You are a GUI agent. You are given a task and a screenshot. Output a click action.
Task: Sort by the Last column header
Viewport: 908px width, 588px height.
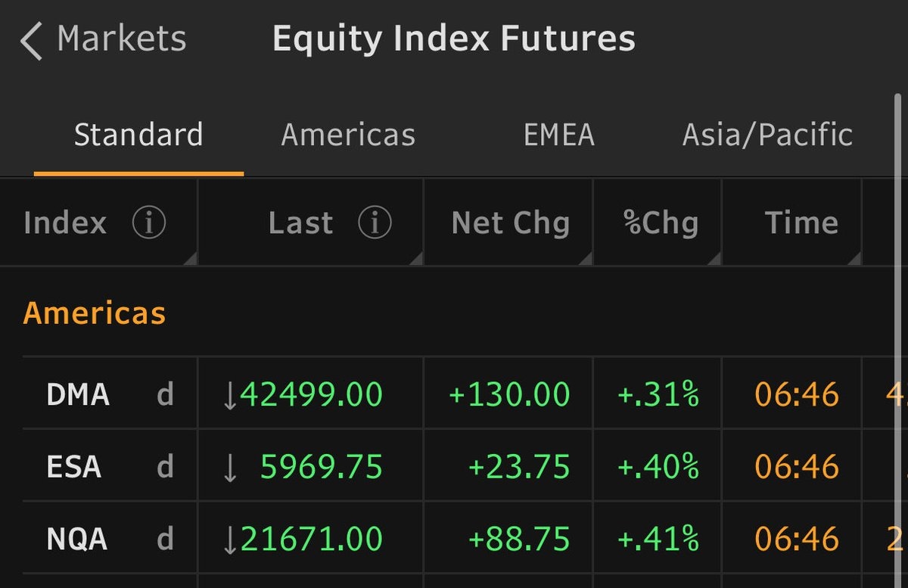(x=300, y=223)
